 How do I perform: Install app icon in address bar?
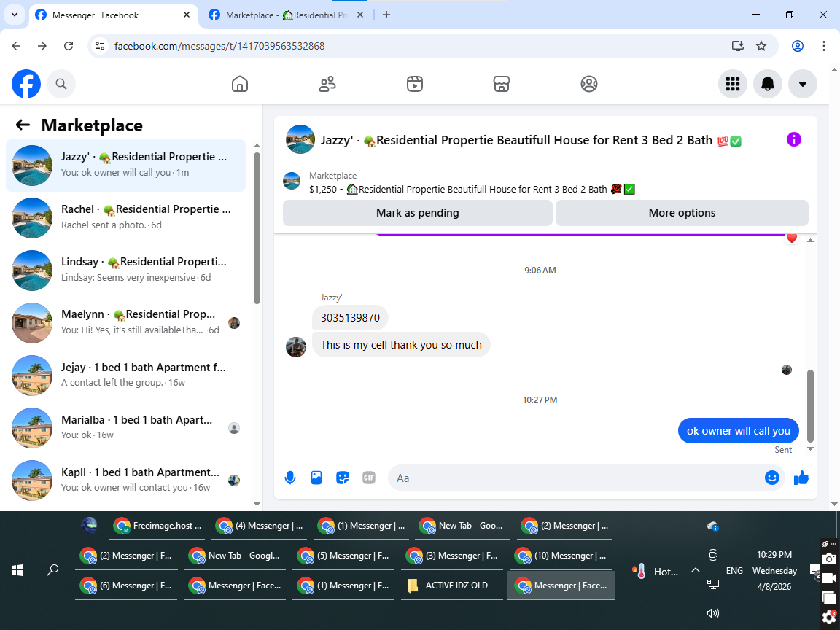(738, 46)
